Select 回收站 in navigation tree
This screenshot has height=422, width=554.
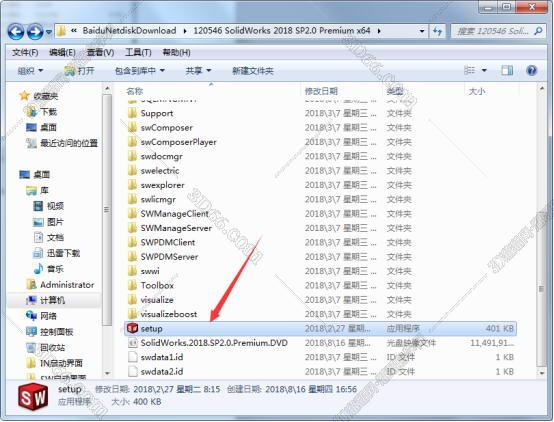52,347
